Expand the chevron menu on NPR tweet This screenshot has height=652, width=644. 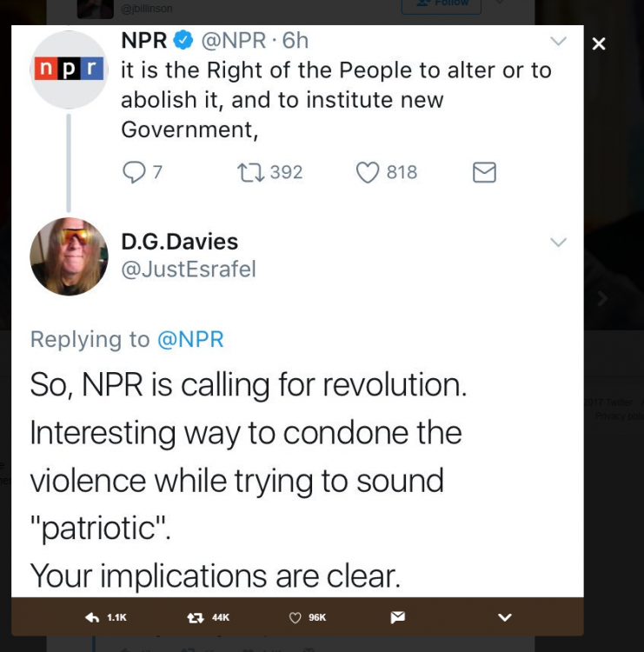[558, 41]
